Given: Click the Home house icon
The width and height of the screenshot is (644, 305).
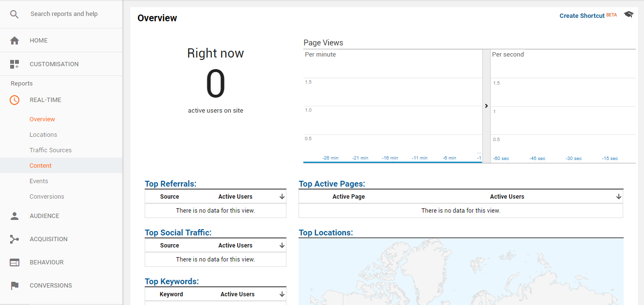Looking at the screenshot, I should (x=15, y=41).
